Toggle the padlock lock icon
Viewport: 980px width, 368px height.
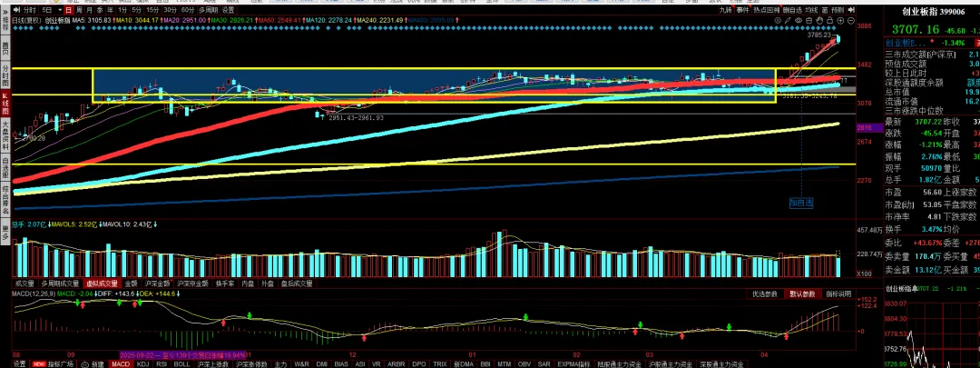(x=830, y=21)
